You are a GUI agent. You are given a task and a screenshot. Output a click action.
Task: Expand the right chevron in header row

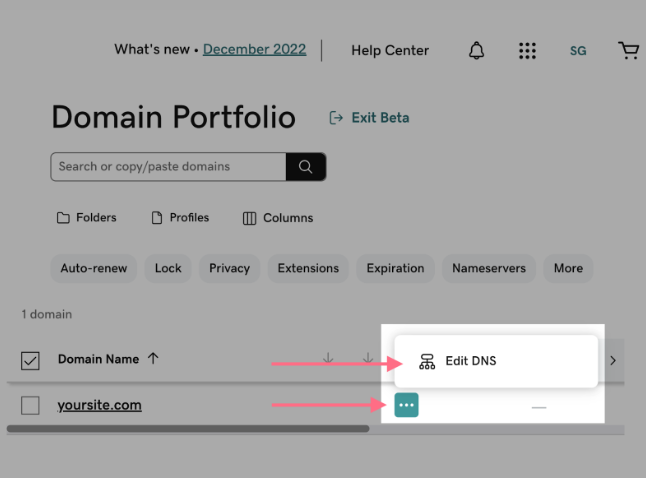click(x=613, y=360)
